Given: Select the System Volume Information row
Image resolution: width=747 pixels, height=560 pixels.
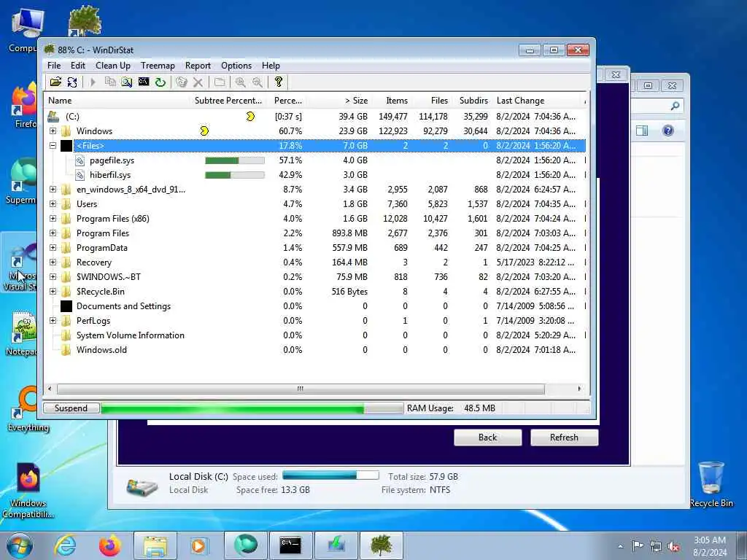Looking at the screenshot, I should click(x=315, y=335).
